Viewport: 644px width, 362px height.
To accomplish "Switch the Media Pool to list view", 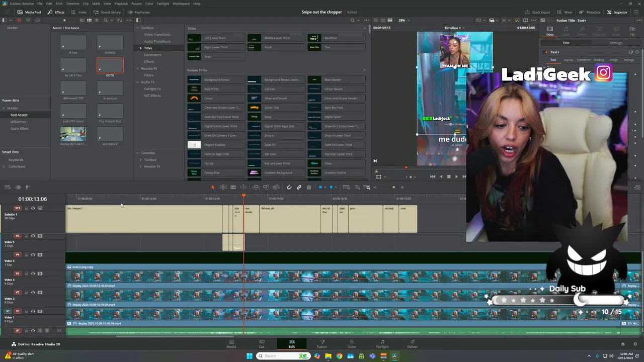I will tap(97, 20).
